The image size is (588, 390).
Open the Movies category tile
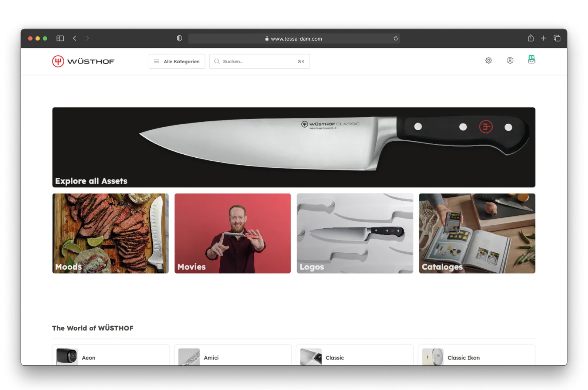(233, 233)
